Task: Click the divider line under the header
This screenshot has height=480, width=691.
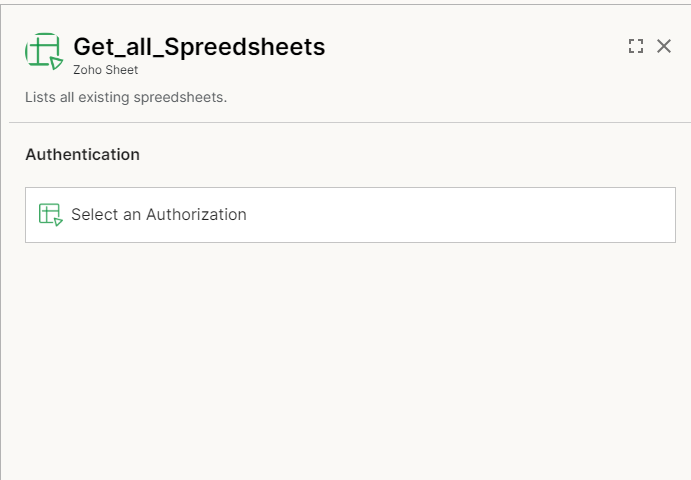Action: point(350,122)
